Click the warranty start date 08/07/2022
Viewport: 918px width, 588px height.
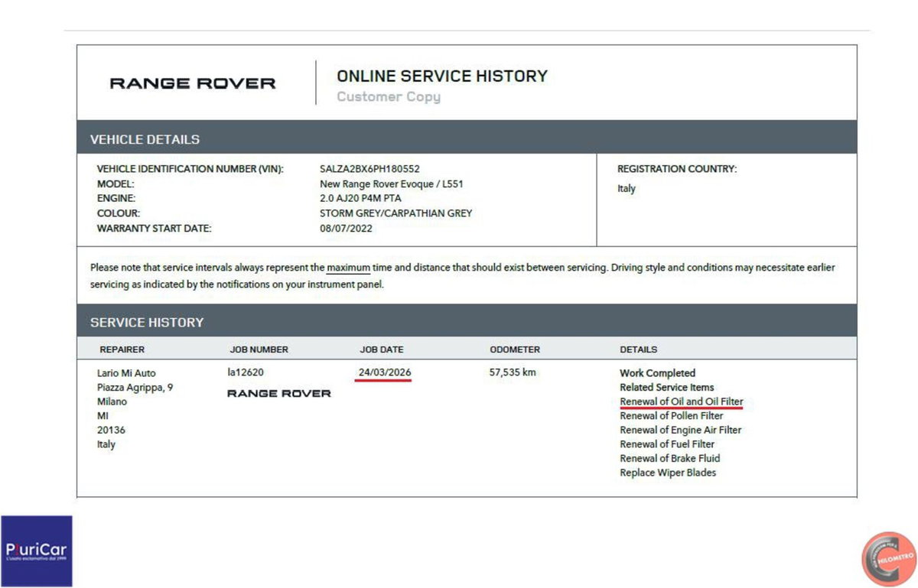pyautogui.click(x=345, y=228)
